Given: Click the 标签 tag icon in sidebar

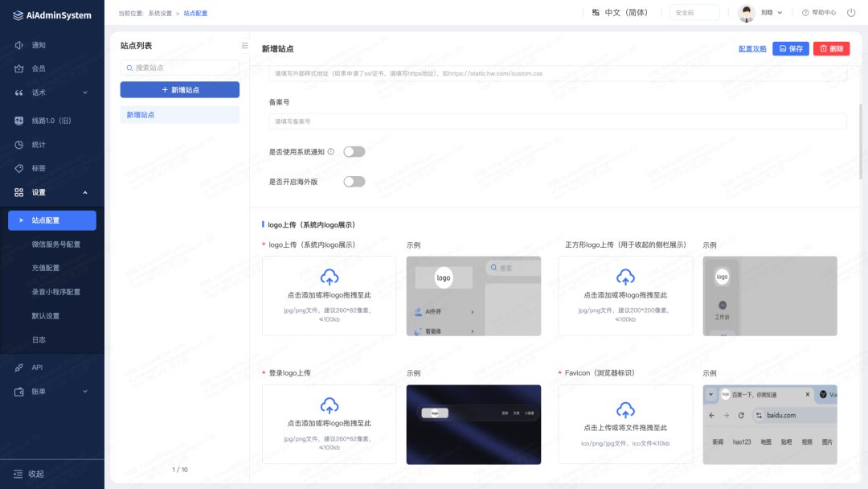Looking at the screenshot, I should (19, 168).
